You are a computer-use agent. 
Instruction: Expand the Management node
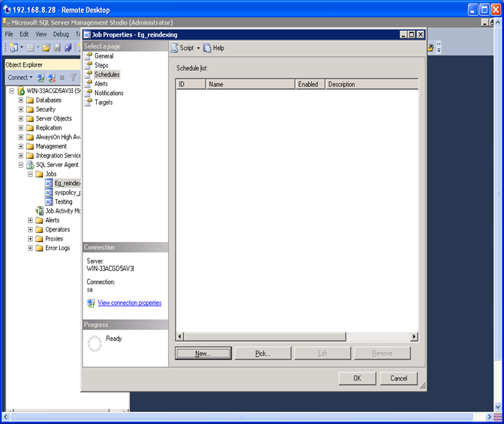point(21,146)
